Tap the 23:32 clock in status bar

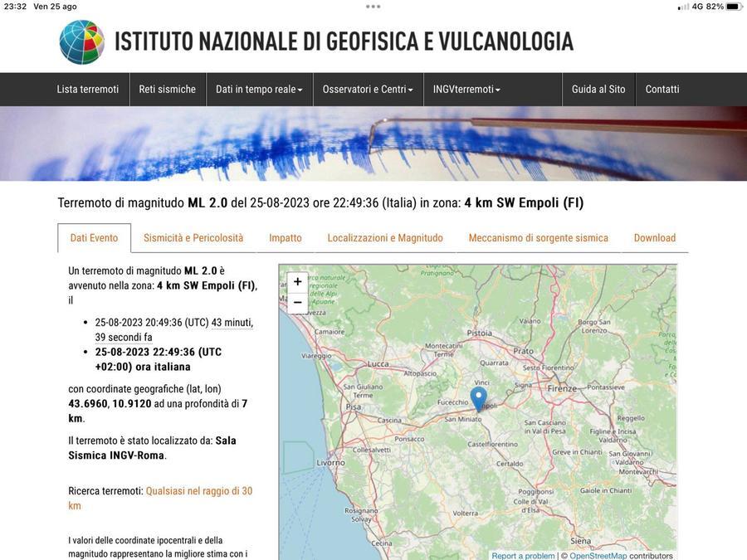pyautogui.click(x=15, y=7)
